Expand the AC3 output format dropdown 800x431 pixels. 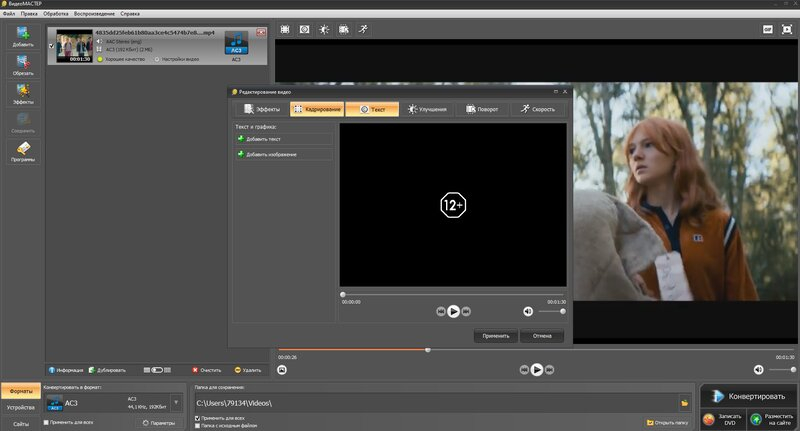tap(176, 402)
